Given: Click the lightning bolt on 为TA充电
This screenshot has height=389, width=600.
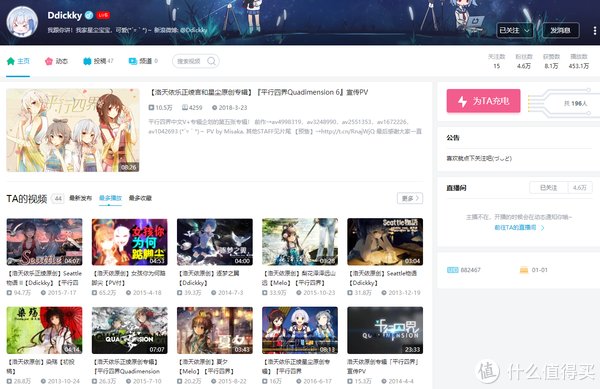Looking at the screenshot, I should 463,101.
